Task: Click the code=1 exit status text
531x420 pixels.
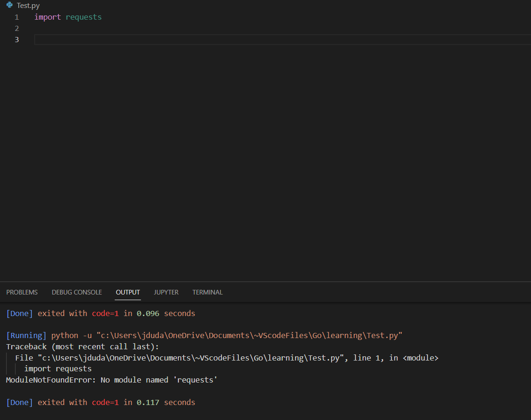Action: click(105, 313)
